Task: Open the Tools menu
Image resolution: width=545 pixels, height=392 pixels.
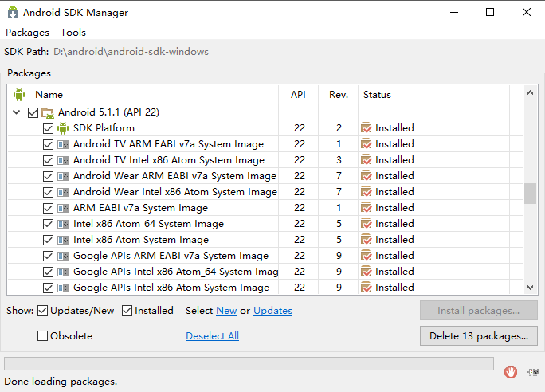Action: pyautogui.click(x=73, y=33)
